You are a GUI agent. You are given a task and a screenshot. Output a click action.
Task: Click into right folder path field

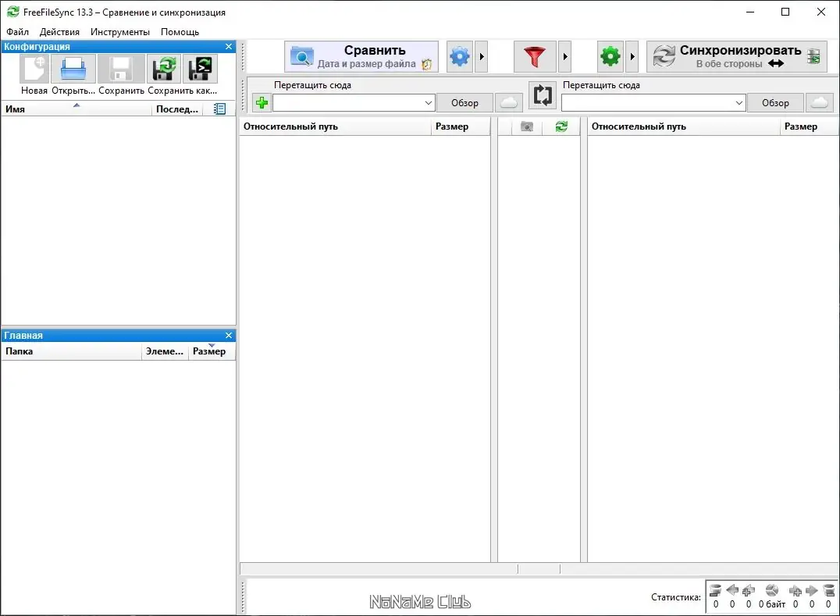click(648, 102)
